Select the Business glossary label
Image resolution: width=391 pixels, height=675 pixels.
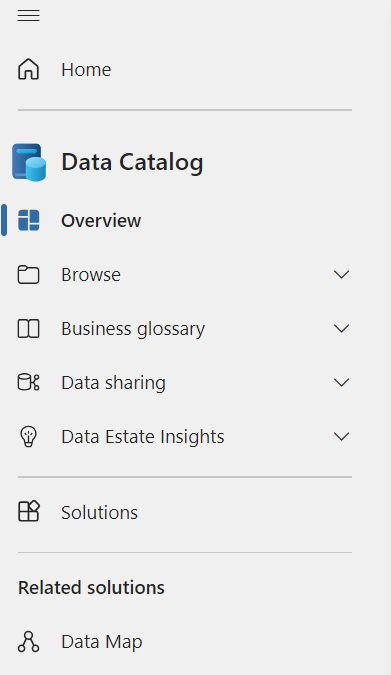click(133, 329)
